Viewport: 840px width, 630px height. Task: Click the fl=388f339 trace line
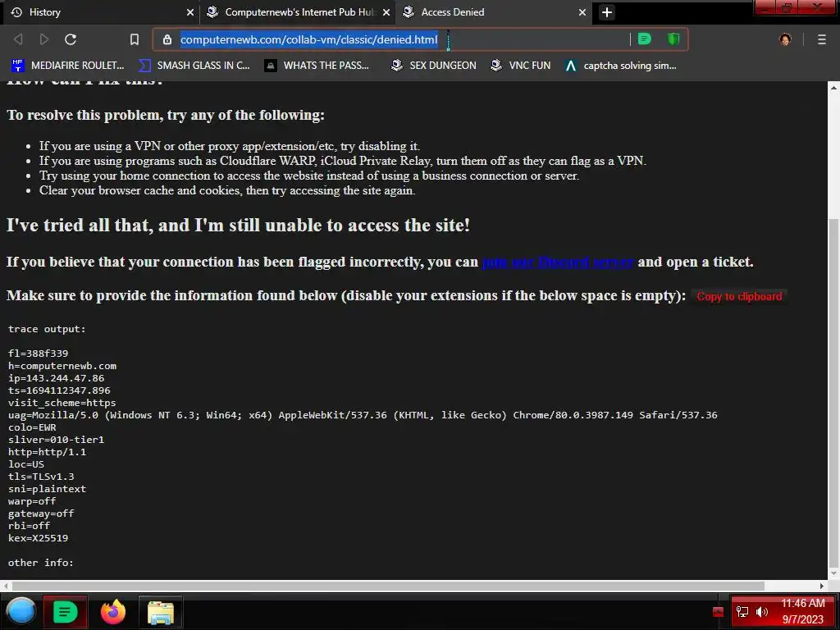(x=38, y=354)
